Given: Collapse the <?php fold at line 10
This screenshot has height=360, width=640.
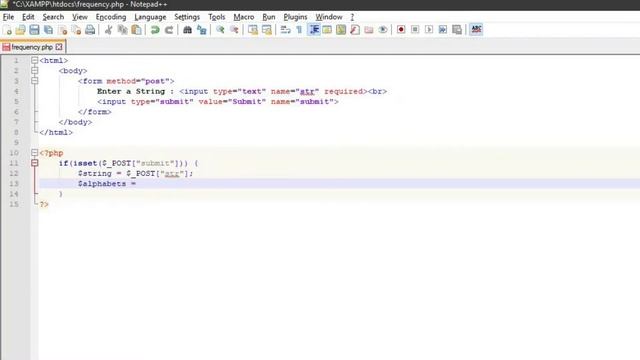Looking at the screenshot, I should [x=35, y=153].
